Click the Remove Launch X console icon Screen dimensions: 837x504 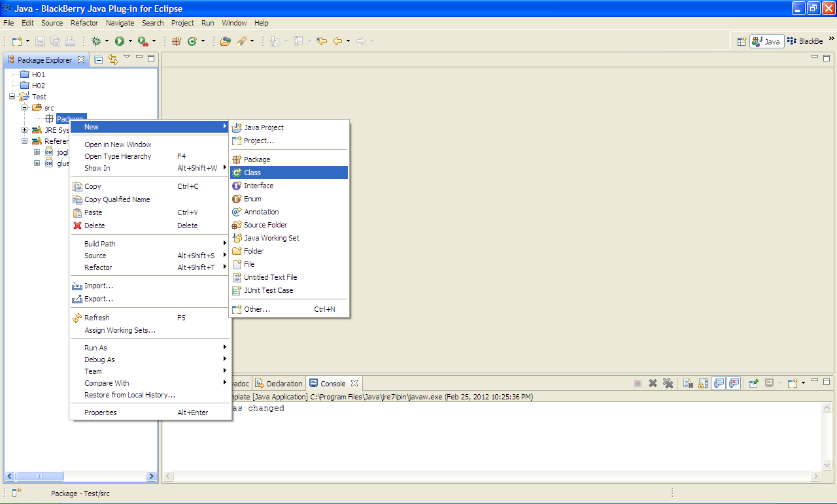[653, 383]
